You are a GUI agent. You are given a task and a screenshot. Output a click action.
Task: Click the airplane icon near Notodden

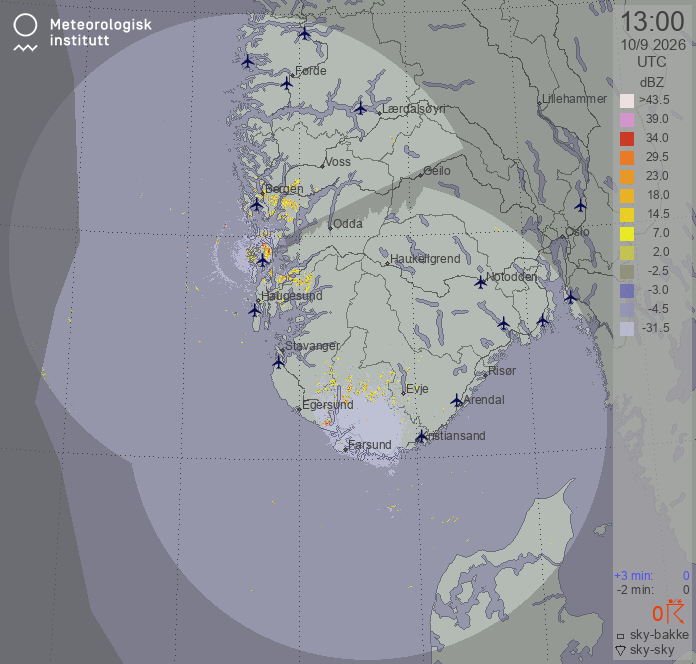click(480, 282)
